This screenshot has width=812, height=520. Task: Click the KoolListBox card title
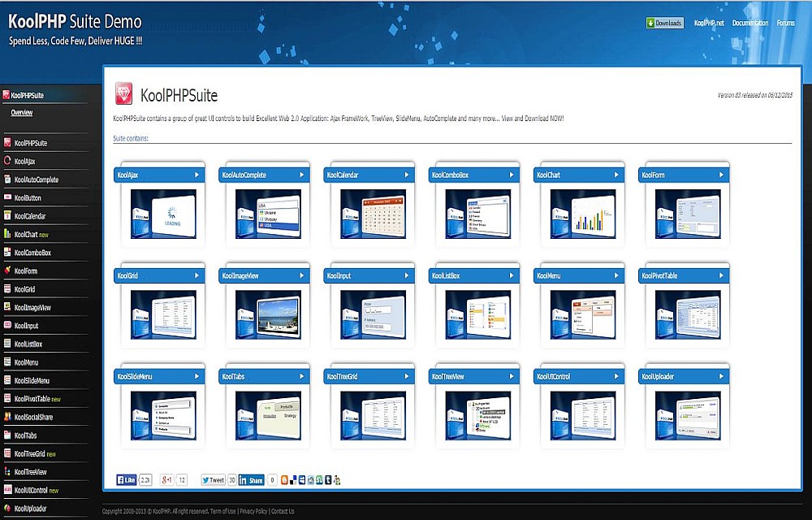tap(446, 275)
